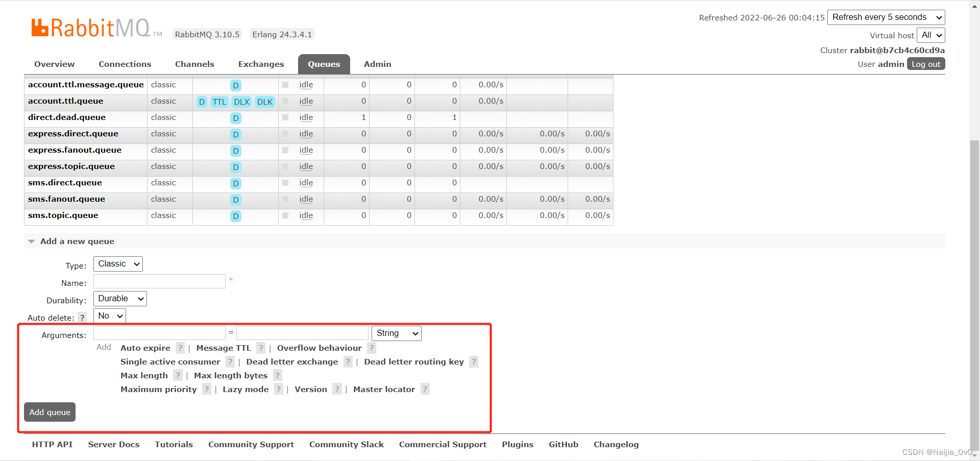Click the Log out button
This screenshot has width=980, height=461.
pyautogui.click(x=926, y=64)
